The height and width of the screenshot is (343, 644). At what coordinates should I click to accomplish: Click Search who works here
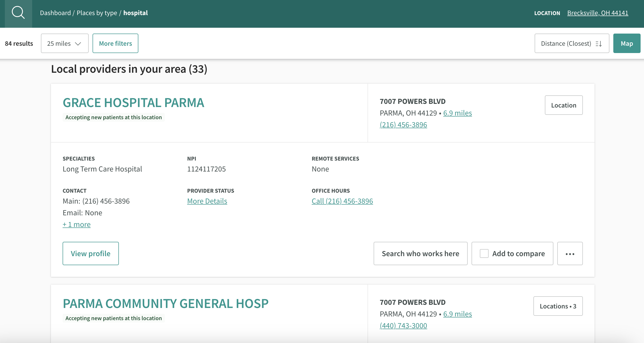420,253
